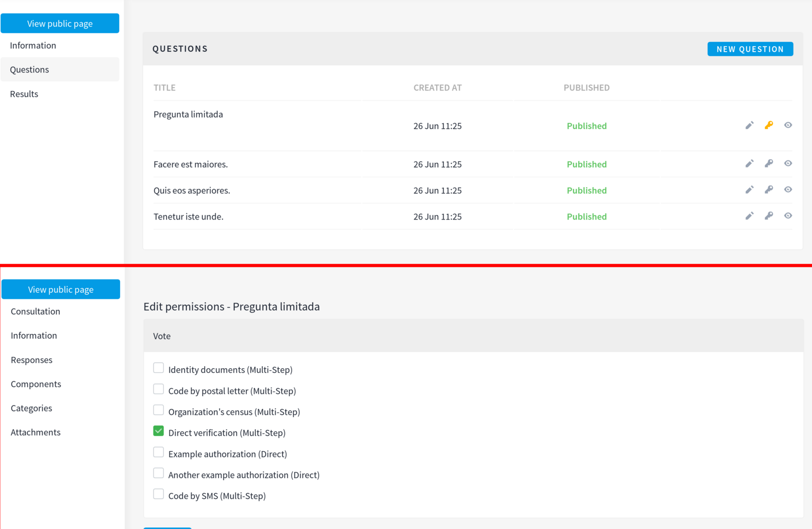This screenshot has width=812, height=529.
Task: Open permissions key for Tenetur iste unde
Action: point(769,216)
